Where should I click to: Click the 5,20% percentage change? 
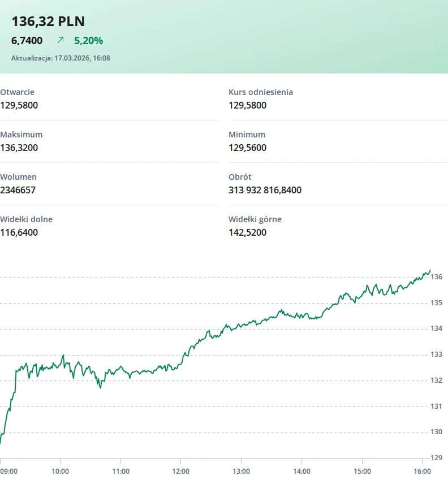tap(88, 40)
